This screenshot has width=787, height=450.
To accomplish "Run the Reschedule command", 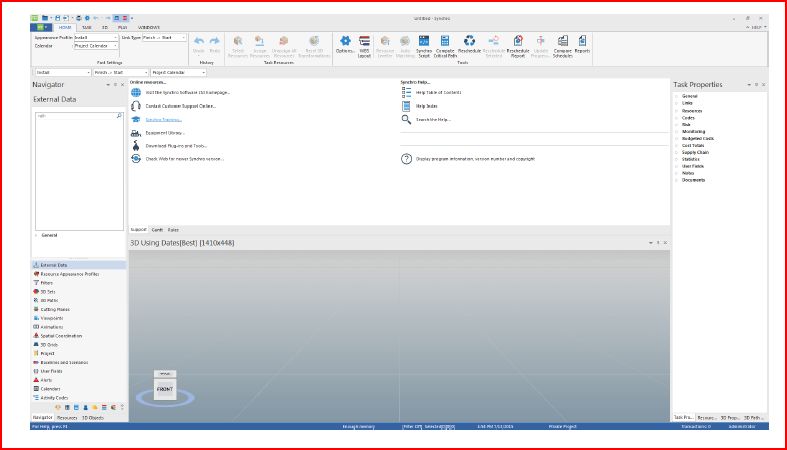I will click(469, 45).
